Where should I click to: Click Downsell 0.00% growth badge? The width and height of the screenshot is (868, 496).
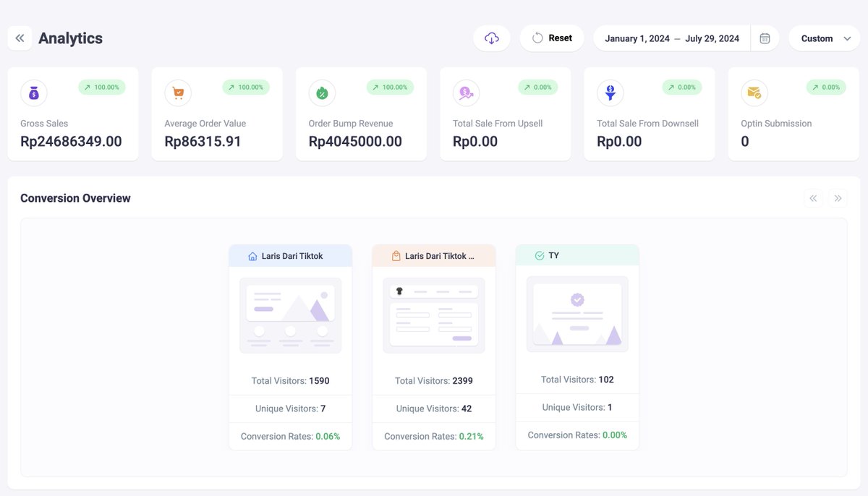pyautogui.click(x=682, y=87)
